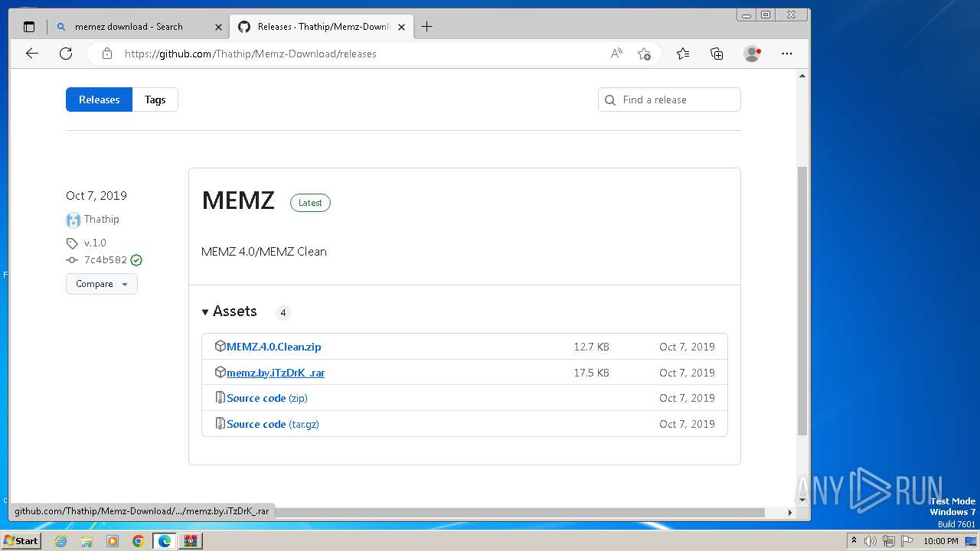This screenshot has width=980, height=551.
Task: Open the Favorites list icon
Action: point(683,54)
